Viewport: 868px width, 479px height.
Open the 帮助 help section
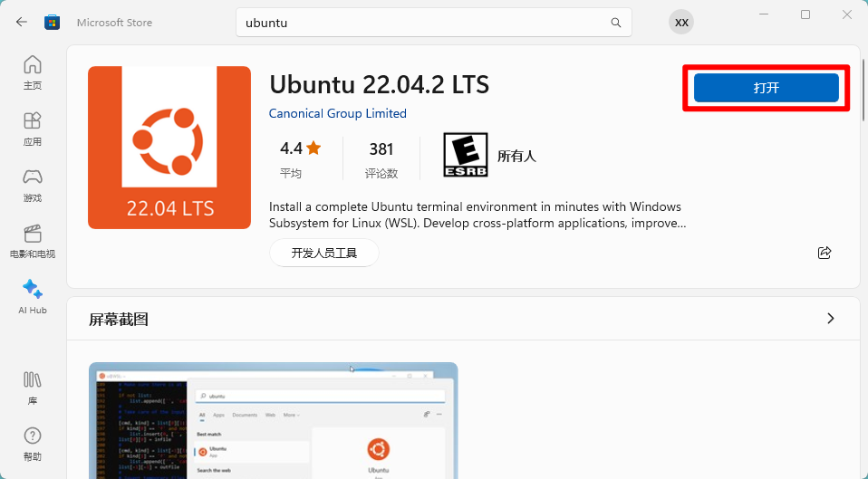coord(33,445)
